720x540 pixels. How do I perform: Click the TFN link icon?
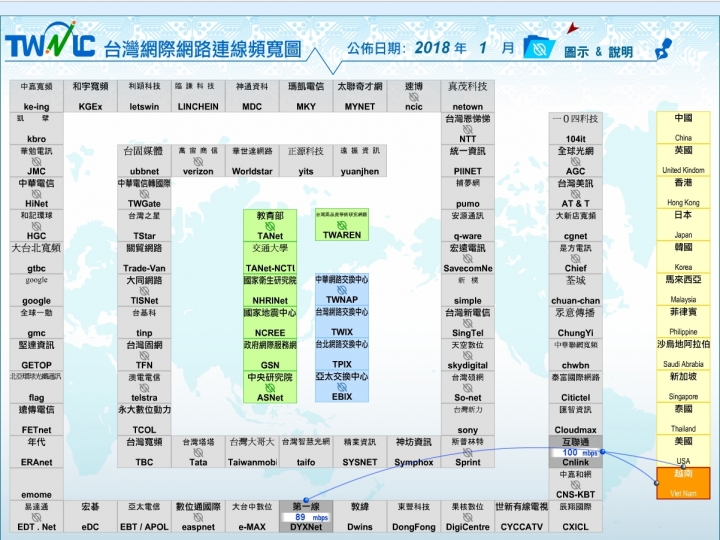pyautogui.click(x=144, y=355)
